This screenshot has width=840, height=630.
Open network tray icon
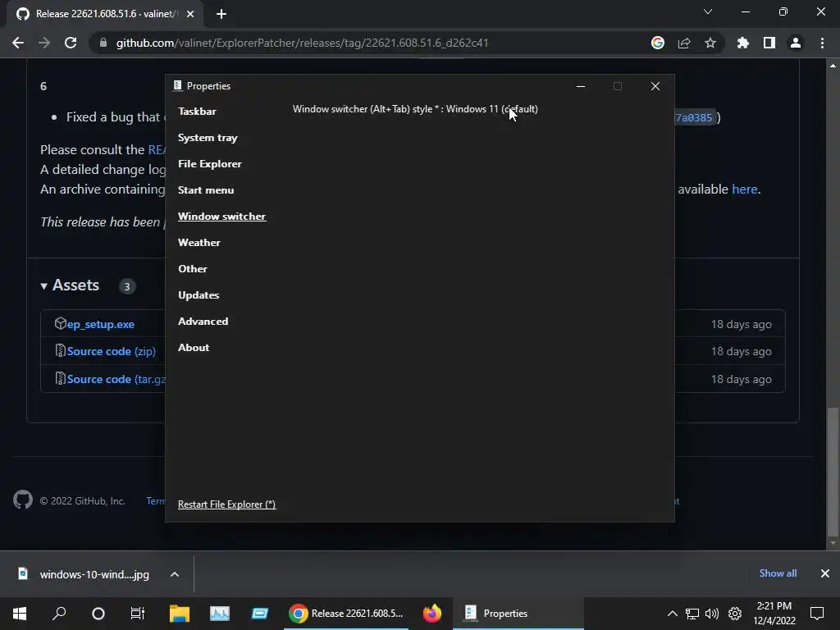tap(692, 614)
